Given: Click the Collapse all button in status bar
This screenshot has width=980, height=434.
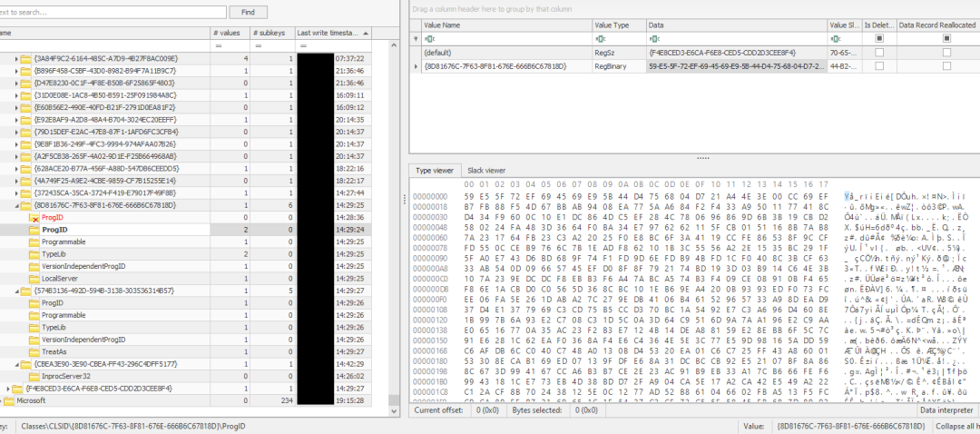Looking at the screenshot, I should 957,426.
